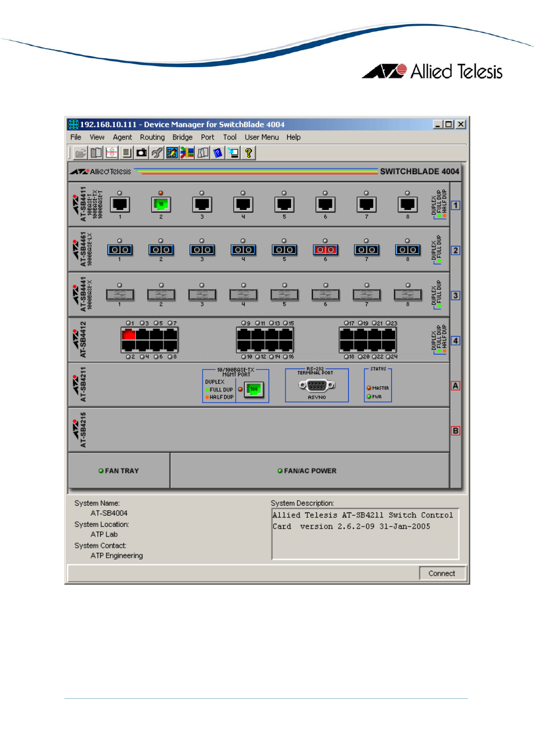Click system location value ATP Lab
534x756 pixels.
click(104, 534)
